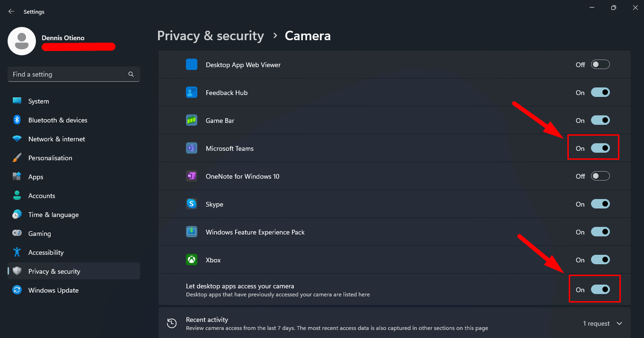This screenshot has width=644, height=338.
Task: Turn off camera access for Xbox
Action: tap(600, 260)
